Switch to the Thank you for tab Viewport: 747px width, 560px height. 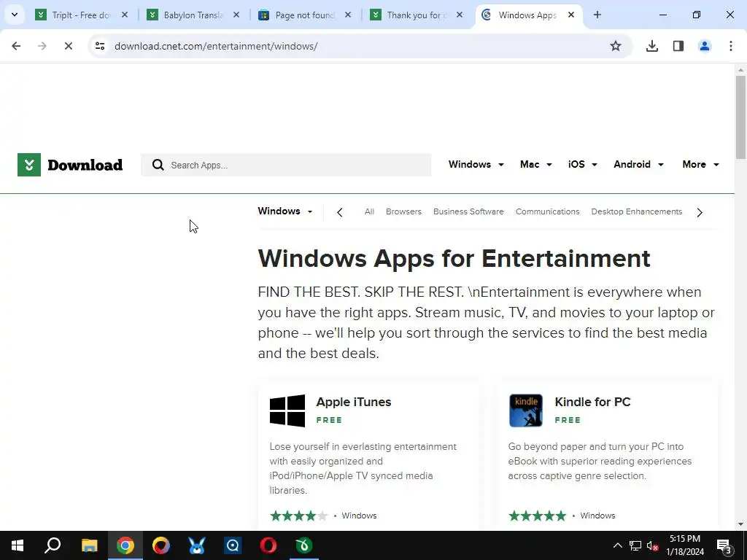tap(417, 15)
